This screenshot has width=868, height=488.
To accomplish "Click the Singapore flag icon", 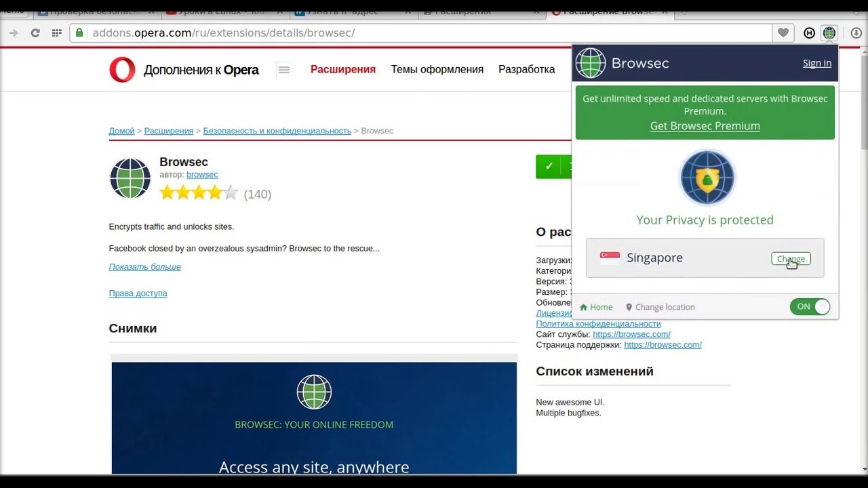I will point(610,258).
